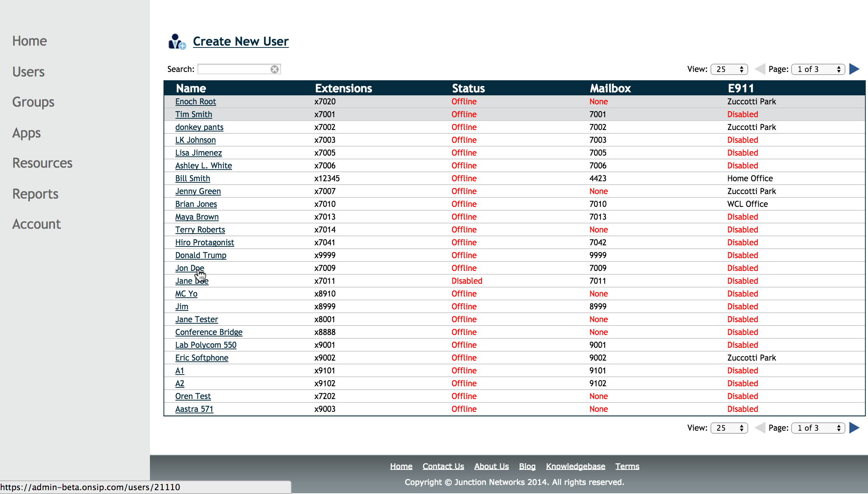Go to previous page using bottom arrow
The image size is (868, 494).
(x=760, y=428)
